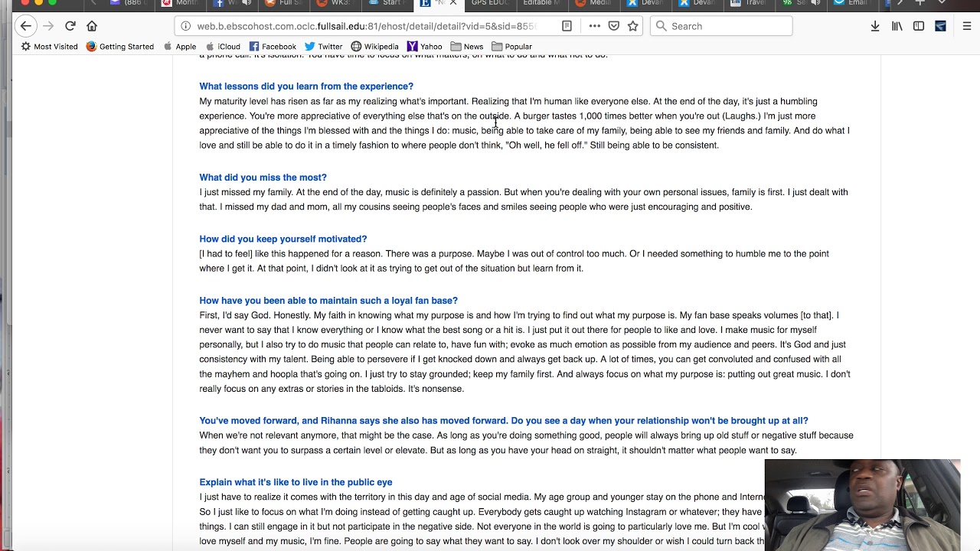List all tabs dropdown arrow
The width and height of the screenshot is (980, 551).
coord(942,3)
